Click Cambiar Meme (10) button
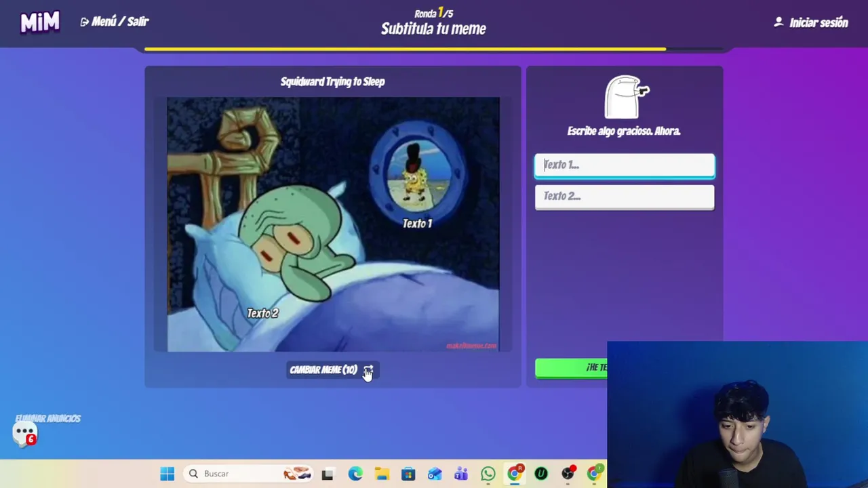Screen dimensions: 868x488 (331, 370)
